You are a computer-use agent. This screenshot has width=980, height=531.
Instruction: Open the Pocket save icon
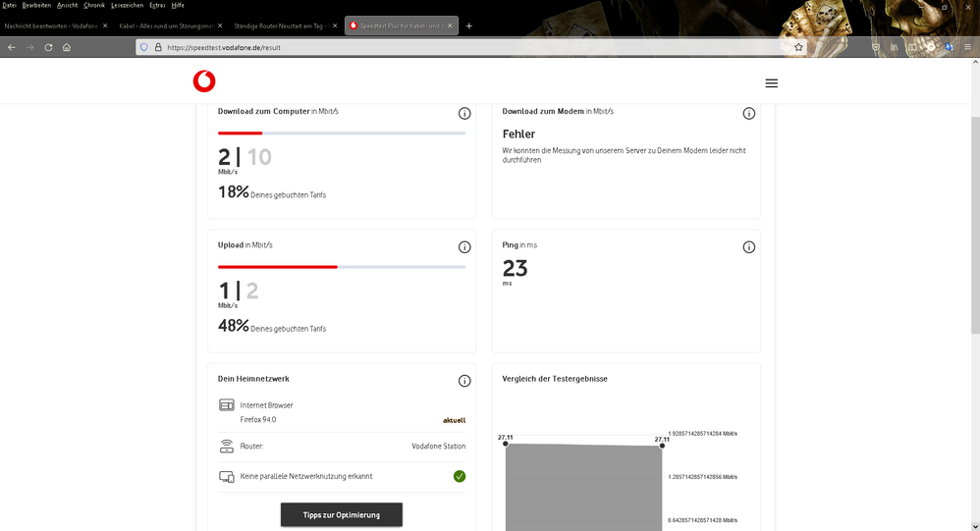pos(876,47)
